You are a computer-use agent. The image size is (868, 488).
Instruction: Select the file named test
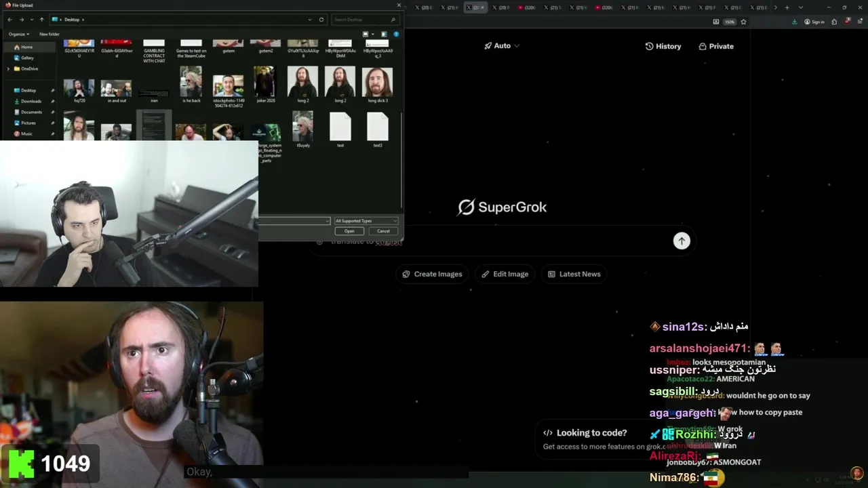(x=340, y=129)
